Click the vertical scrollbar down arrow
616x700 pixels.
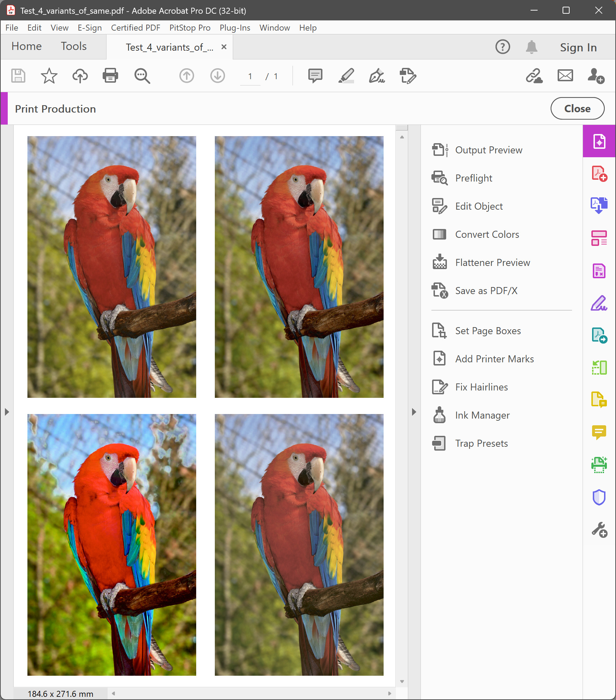(x=402, y=682)
